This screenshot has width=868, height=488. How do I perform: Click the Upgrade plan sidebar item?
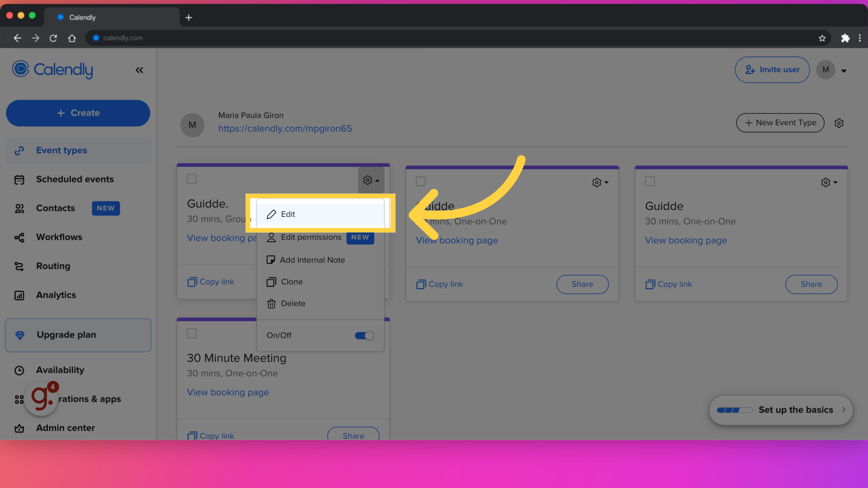pos(77,335)
